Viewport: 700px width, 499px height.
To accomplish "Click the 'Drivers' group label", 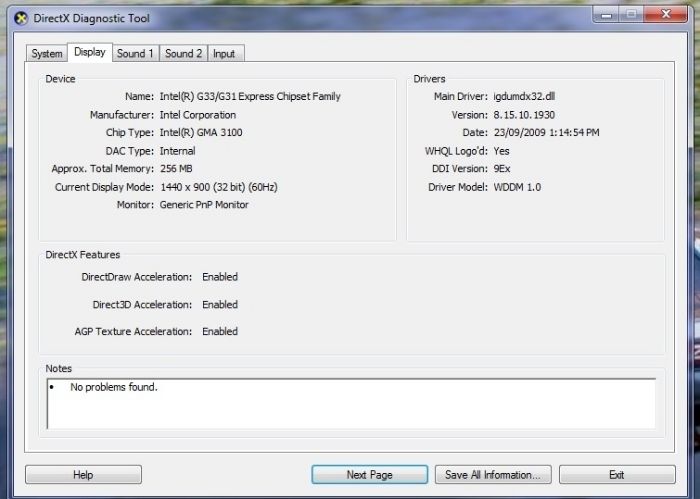I will pyautogui.click(x=429, y=79).
